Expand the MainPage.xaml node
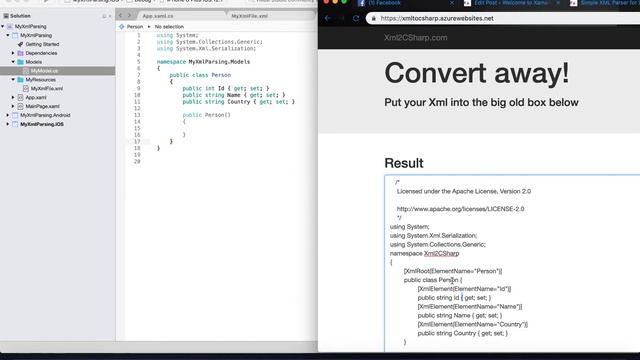The width and height of the screenshot is (640, 360). [13, 106]
